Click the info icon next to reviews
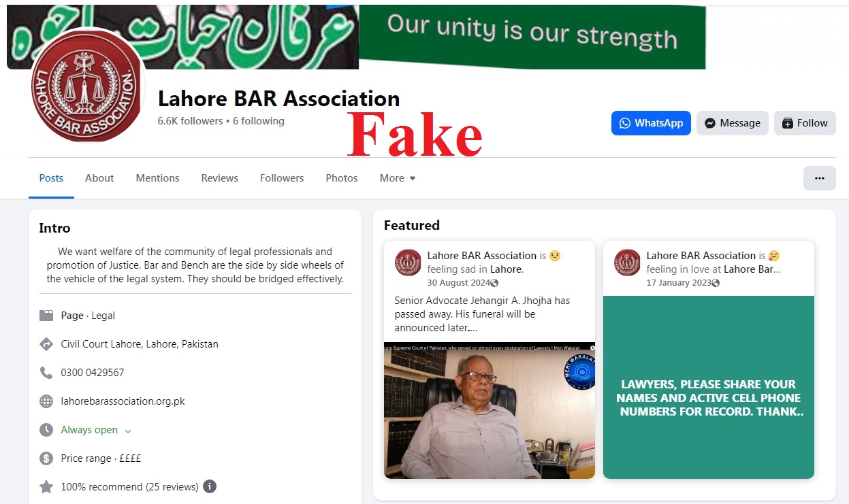Viewport: 849px width, 504px height. click(x=210, y=486)
